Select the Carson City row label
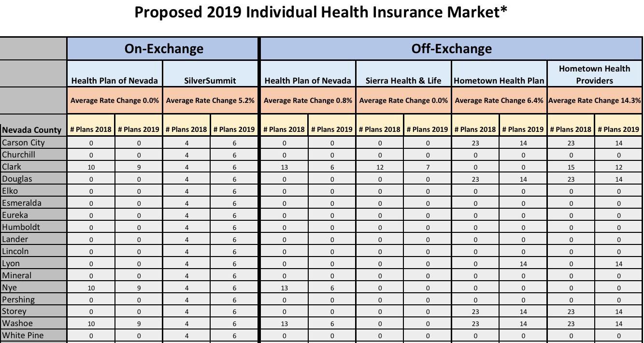644x343 pixels. coord(23,143)
